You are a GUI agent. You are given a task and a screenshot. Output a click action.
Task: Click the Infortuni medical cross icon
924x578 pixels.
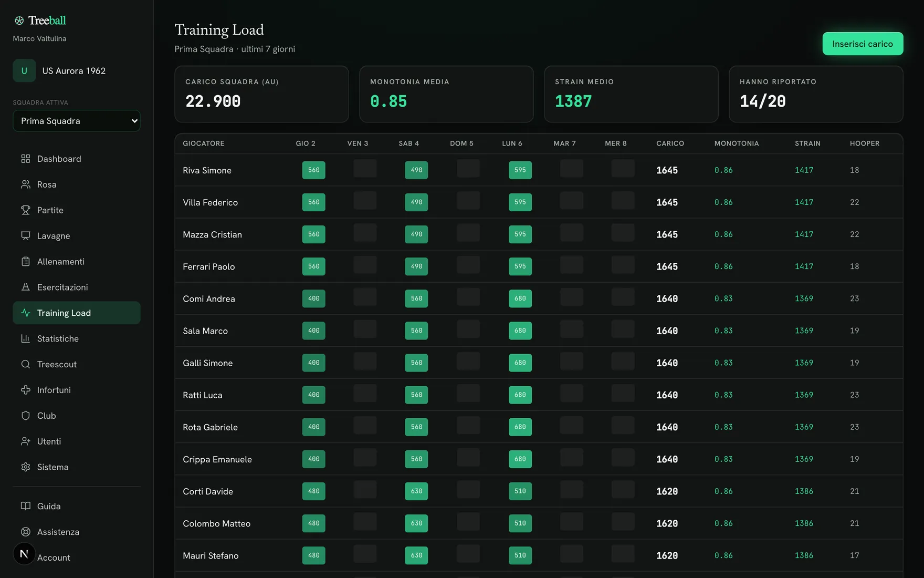[x=25, y=390]
